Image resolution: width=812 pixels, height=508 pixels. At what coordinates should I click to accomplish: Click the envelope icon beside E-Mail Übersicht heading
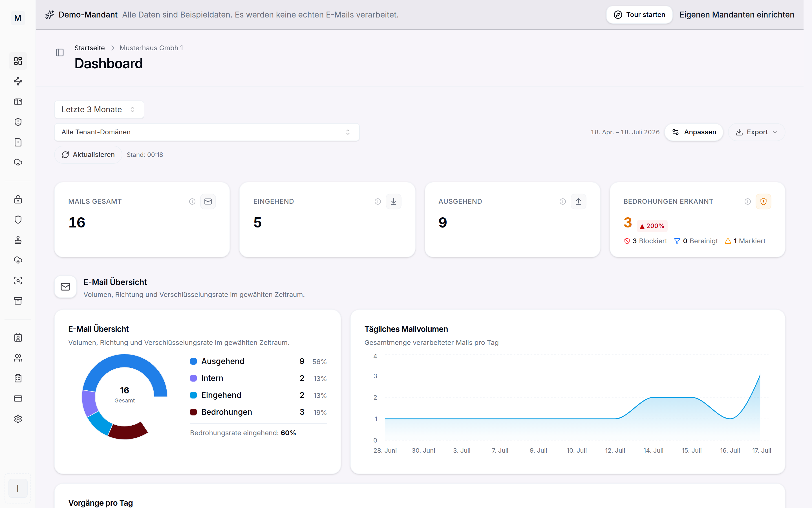point(65,287)
